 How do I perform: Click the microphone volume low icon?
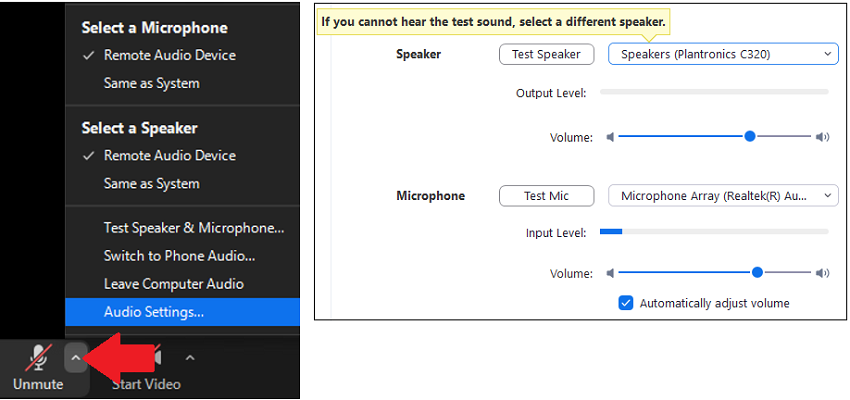pos(610,273)
